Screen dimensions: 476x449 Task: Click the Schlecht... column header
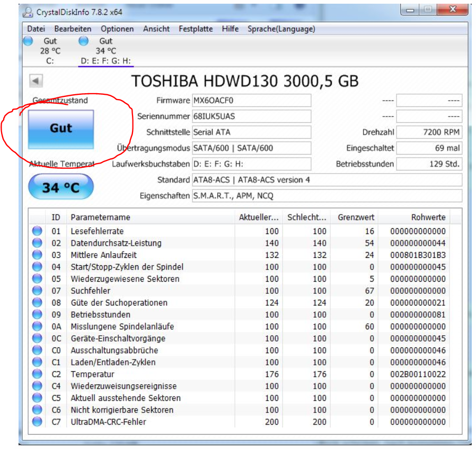tap(306, 218)
